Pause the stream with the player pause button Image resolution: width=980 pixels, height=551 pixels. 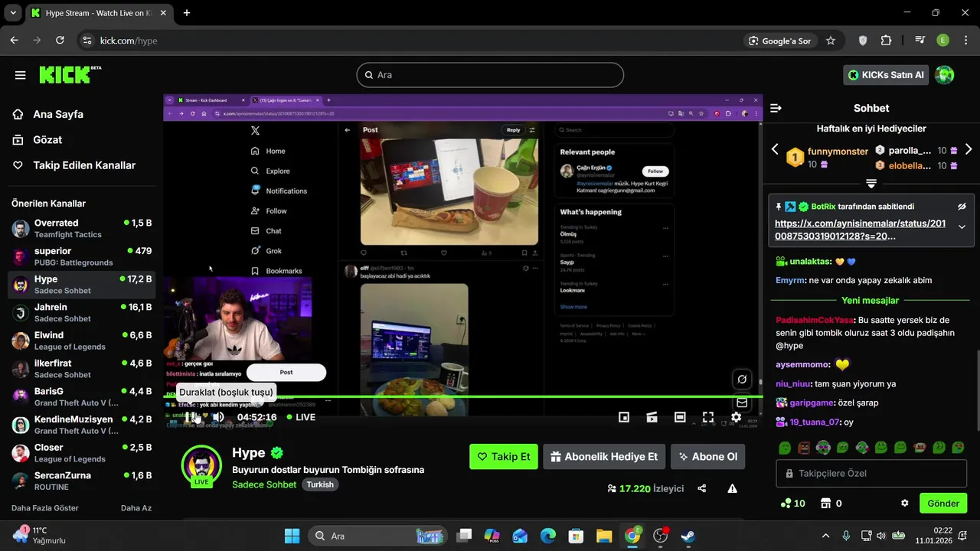[191, 417]
